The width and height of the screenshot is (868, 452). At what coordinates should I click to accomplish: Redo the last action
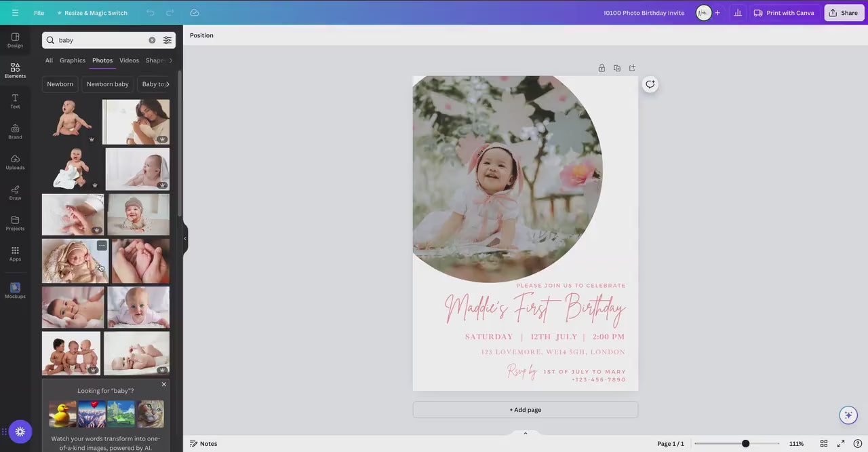[x=170, y=13]
